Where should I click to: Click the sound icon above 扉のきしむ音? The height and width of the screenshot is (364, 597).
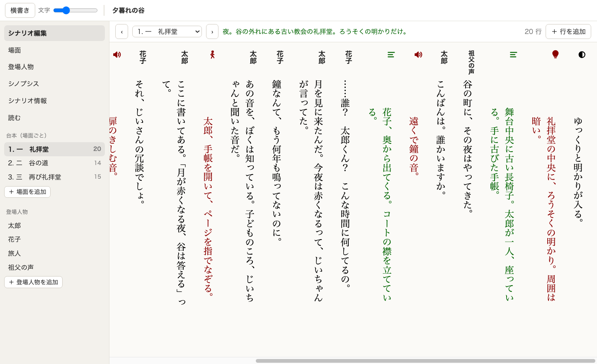pos(117,54)
